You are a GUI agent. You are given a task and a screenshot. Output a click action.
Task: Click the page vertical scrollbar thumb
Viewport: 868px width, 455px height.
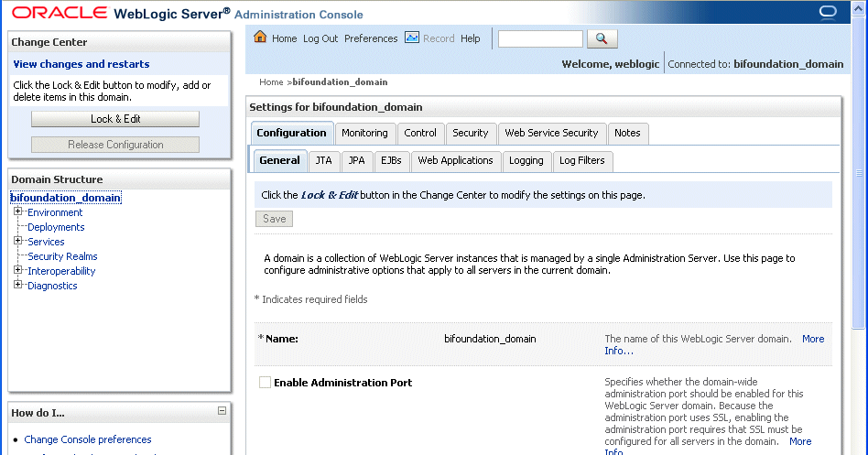click(859, 171)
